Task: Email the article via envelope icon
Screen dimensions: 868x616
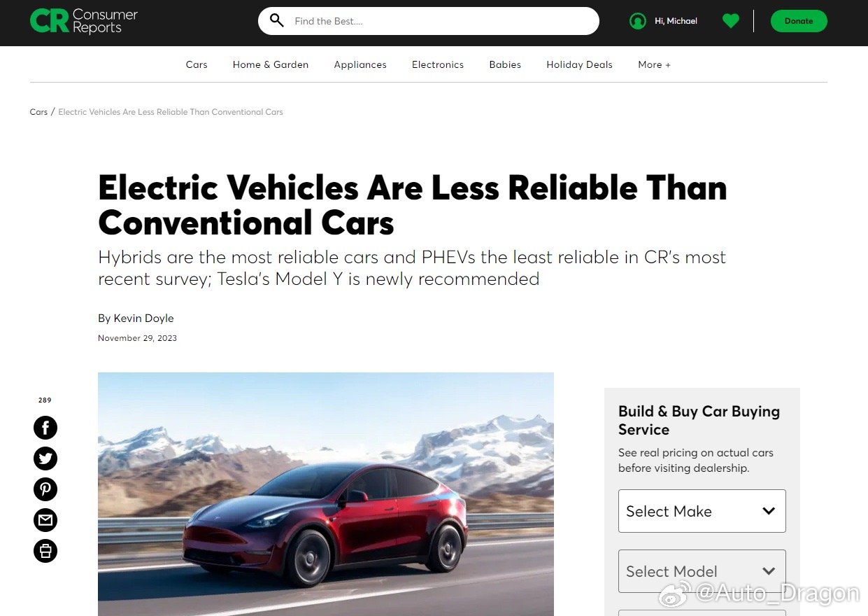Action: pos(45,520)
